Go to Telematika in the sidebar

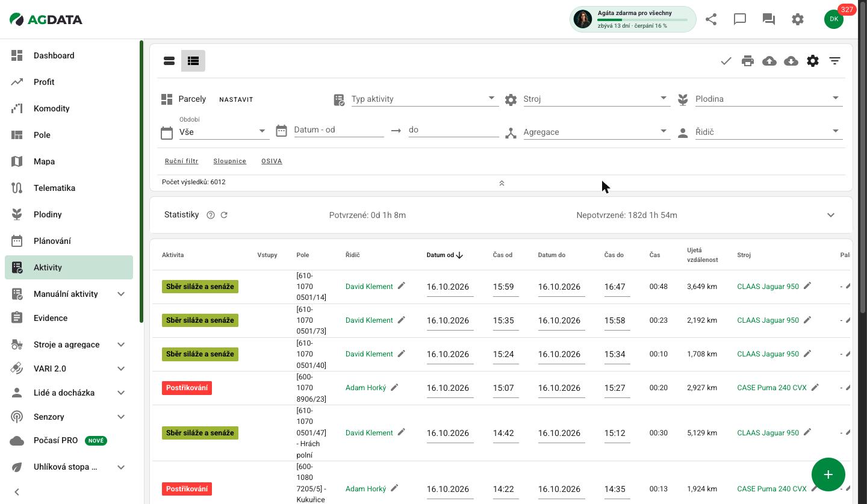69,188
